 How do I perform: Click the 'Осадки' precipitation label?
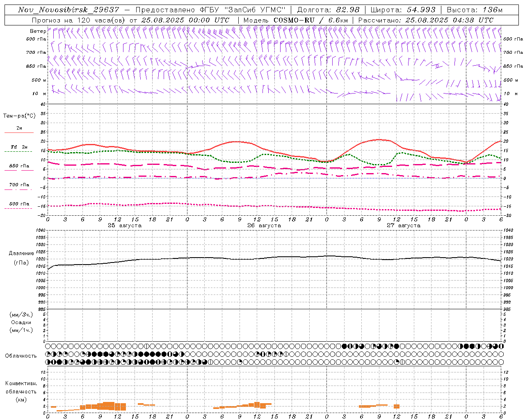[21, 322]
